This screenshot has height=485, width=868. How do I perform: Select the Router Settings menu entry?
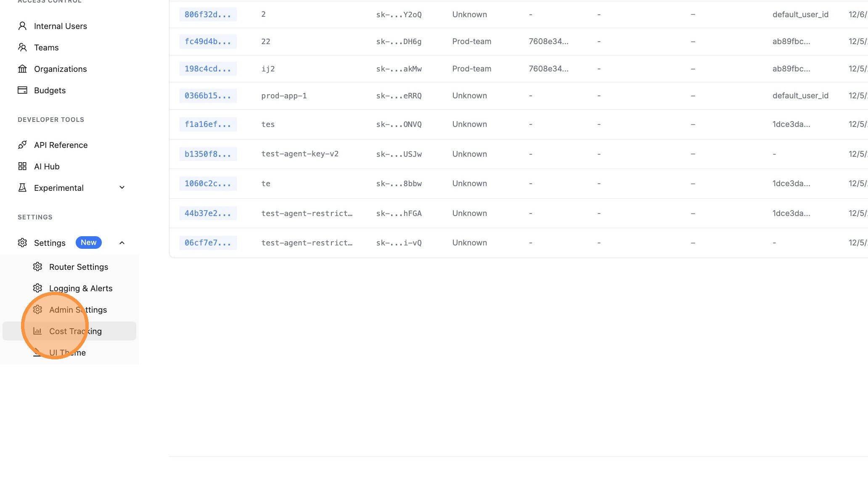click(x=79, y=266)
